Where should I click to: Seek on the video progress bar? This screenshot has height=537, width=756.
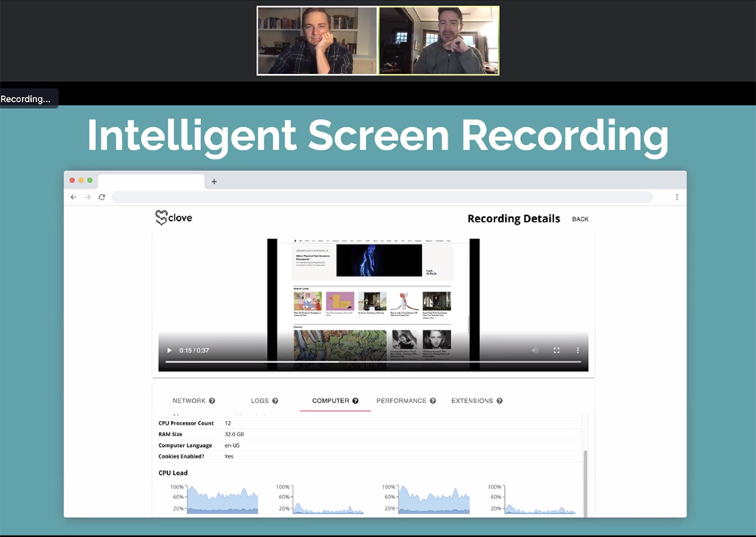[373, 362]
